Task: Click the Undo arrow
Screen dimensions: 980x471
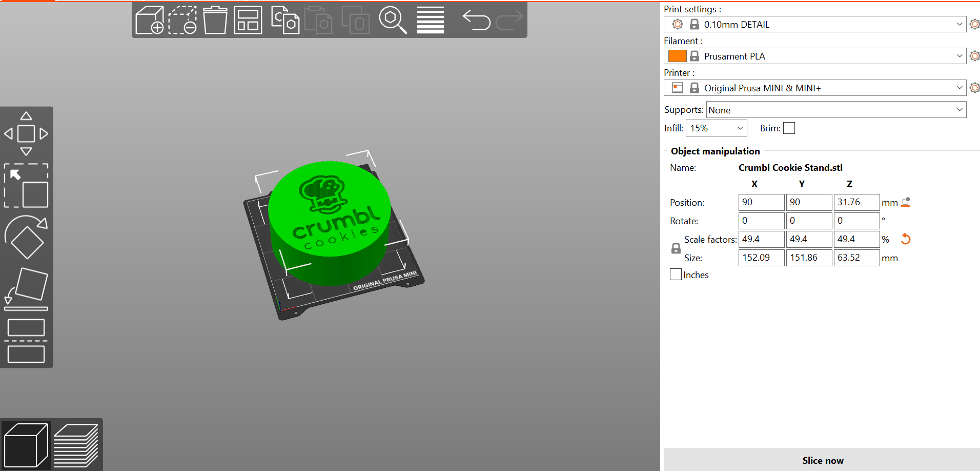Action: click(477, 20)
